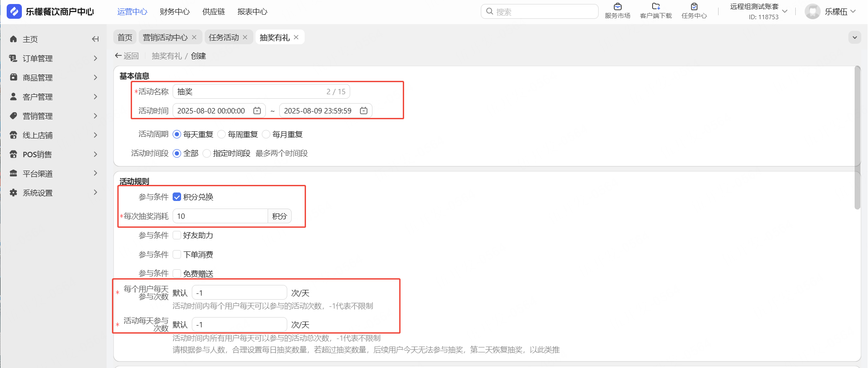The image size is (868, 368).
Task: Click the 订单管理 icon in the sidebar
Action: (13, 59)
